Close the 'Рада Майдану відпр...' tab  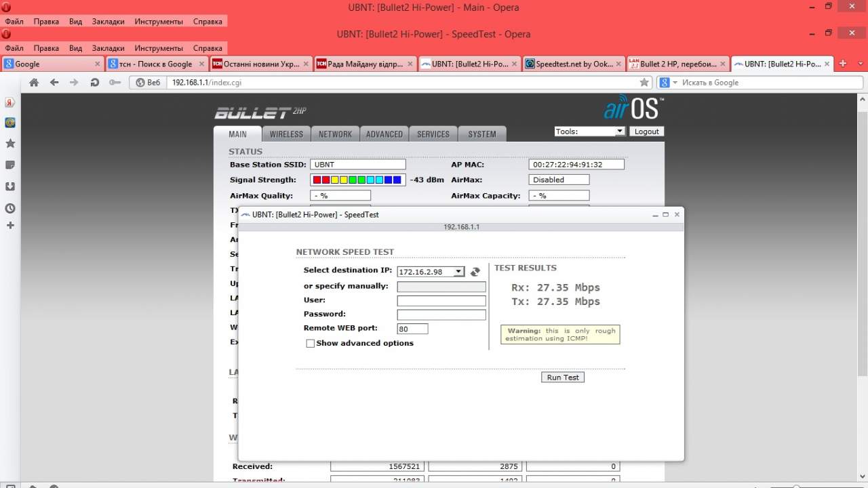410,64
